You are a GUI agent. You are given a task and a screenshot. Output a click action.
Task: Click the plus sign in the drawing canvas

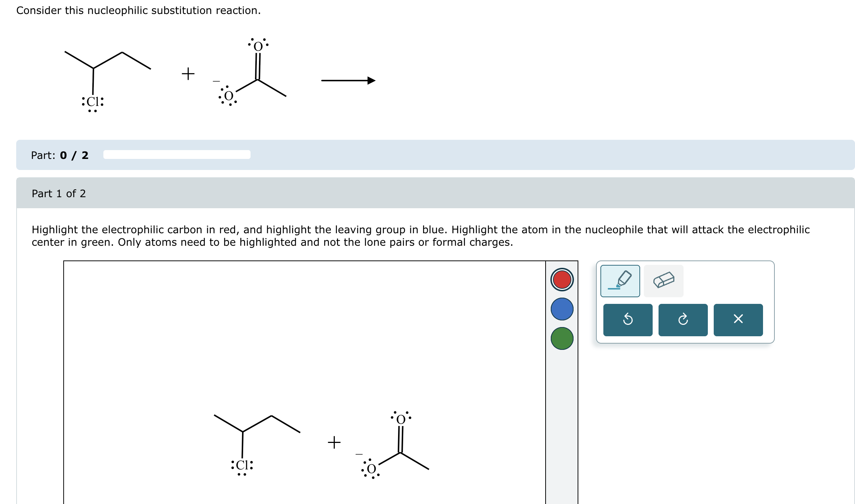tap(334, 442)
